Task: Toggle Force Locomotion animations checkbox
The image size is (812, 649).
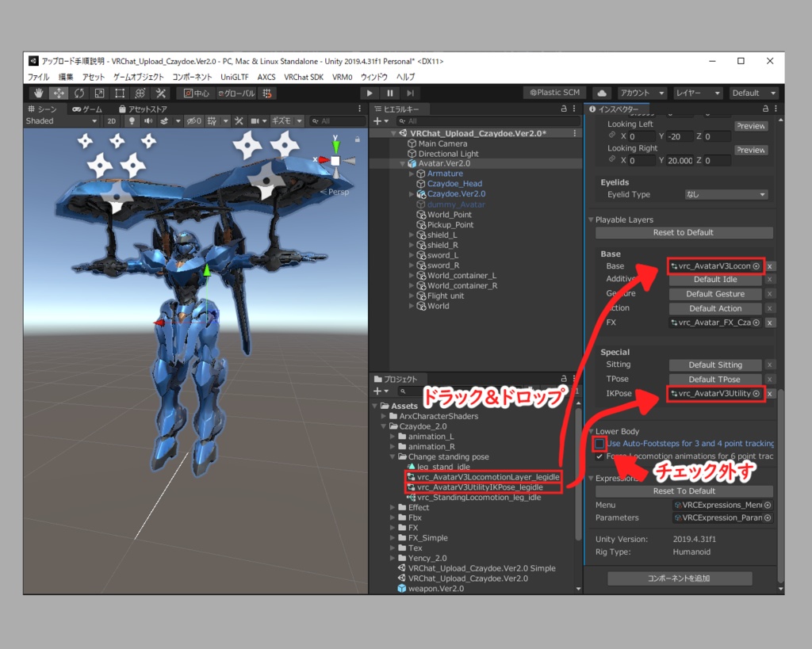Action: pos(599,456)
